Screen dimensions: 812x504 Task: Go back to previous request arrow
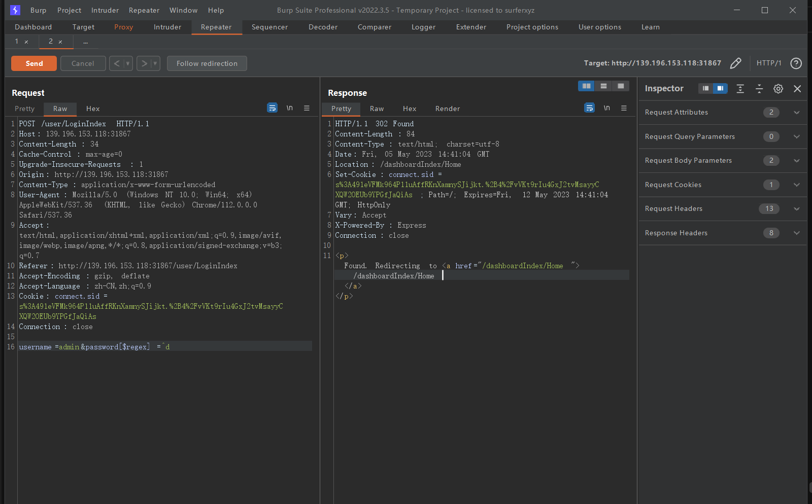(x=117, y=63)
